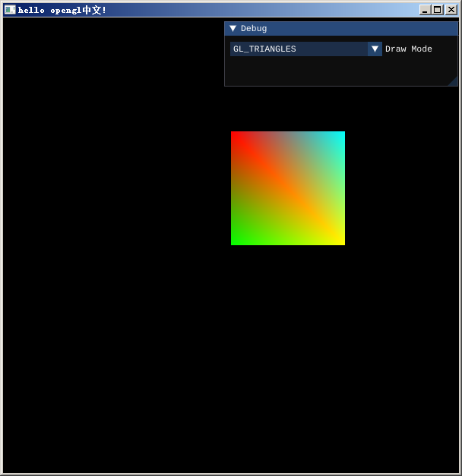The width and height of the screenshot is (462, 476).
Task: Click the red corner of the gradient square
Action: tap(236, 136)
